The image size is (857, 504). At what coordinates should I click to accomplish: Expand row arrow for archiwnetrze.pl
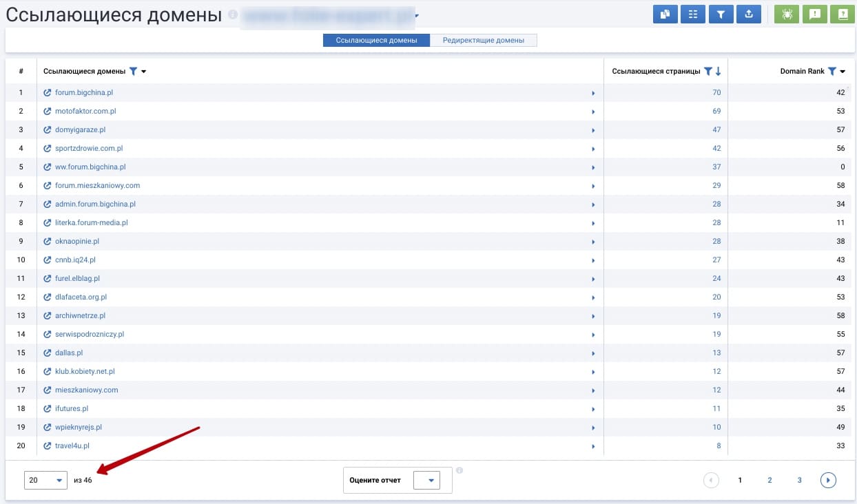(593, 316)
